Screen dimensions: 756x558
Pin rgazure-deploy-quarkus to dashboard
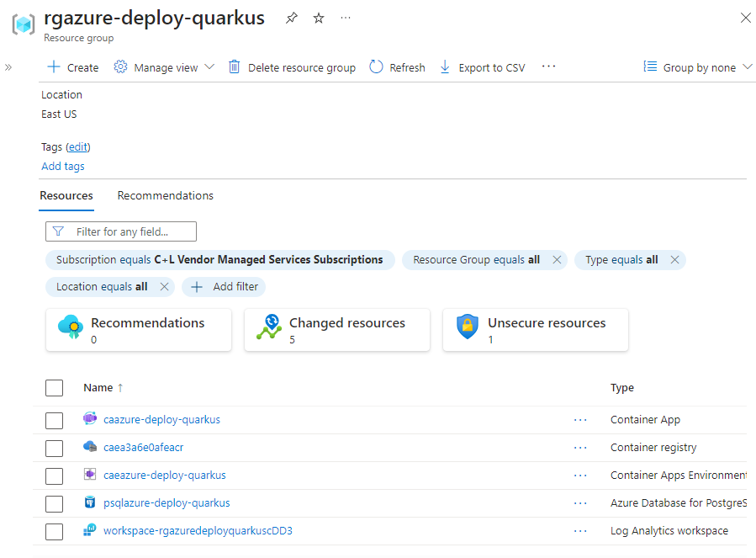click(291, 17)
